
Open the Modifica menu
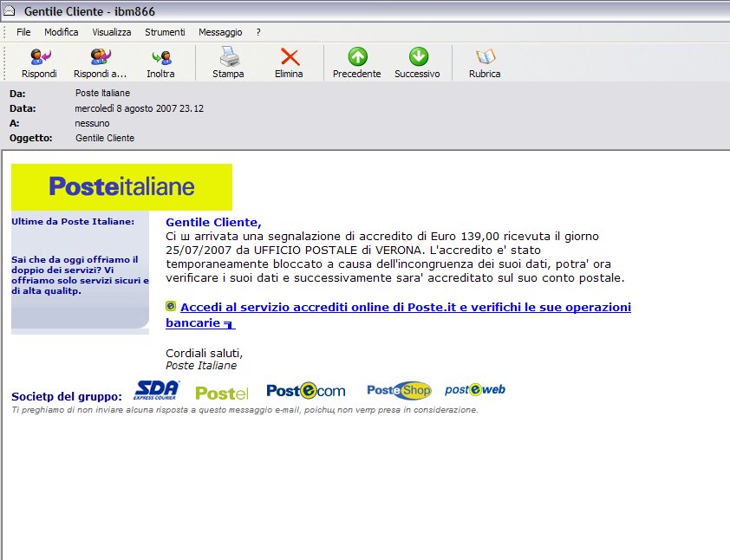(61, 32)
